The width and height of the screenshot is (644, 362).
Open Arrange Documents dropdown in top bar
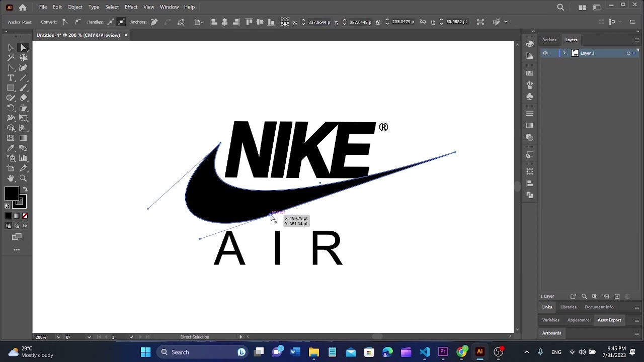click(582, 7)
